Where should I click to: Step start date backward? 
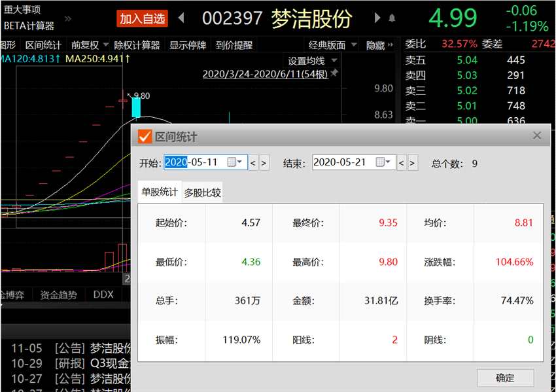click(x=253, y=163)
